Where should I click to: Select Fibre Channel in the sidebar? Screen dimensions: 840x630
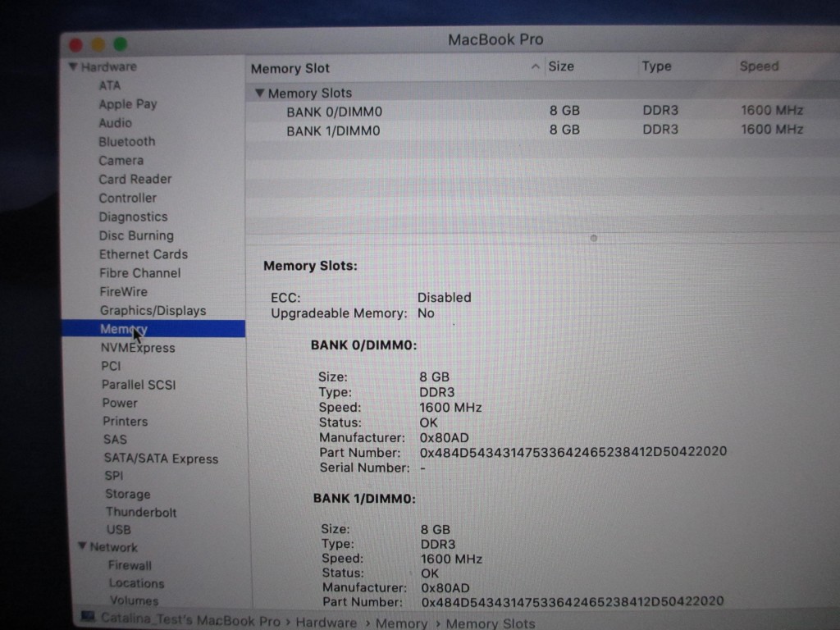[139, 273]
